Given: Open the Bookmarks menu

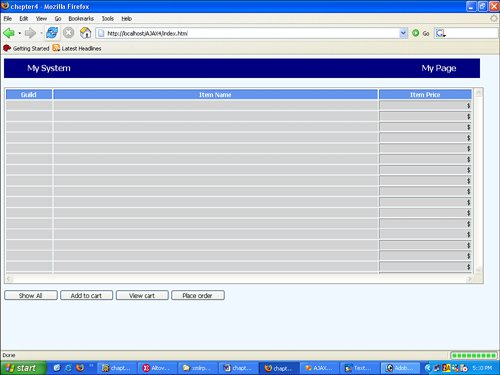Looking at the screenshot, I should [81, 19].
